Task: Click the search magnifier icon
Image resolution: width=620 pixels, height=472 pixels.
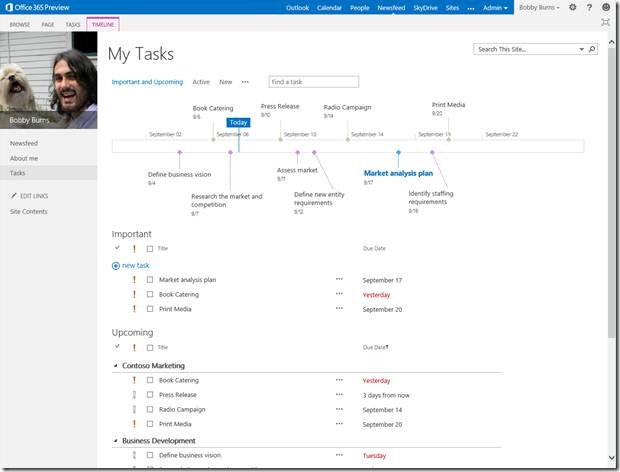Action: (x=592, y=48)
